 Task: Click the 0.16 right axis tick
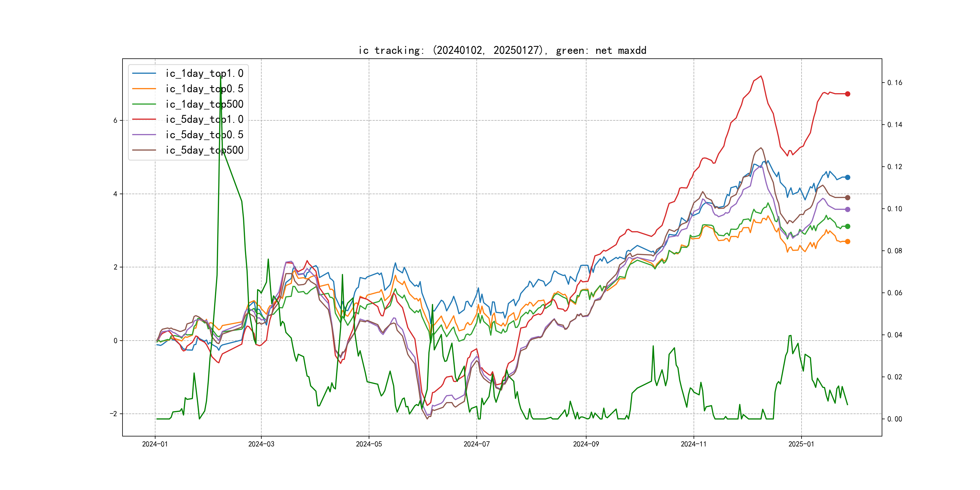point(894,83)
